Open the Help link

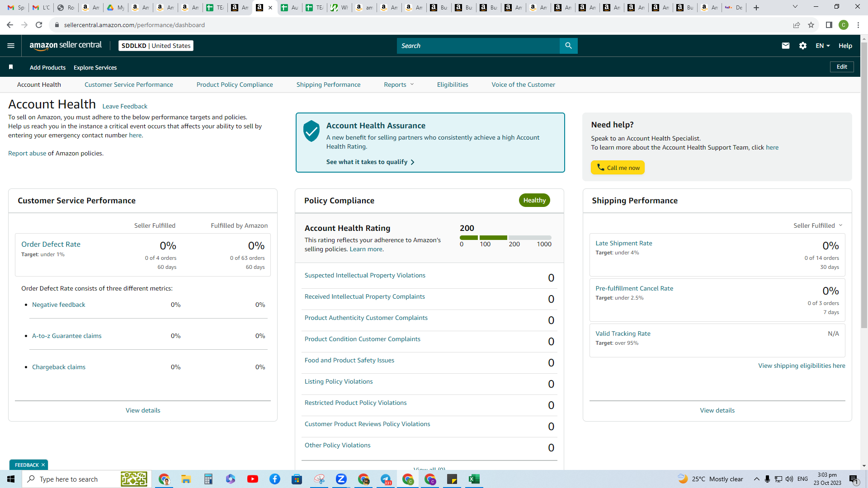tap(845, 46)
